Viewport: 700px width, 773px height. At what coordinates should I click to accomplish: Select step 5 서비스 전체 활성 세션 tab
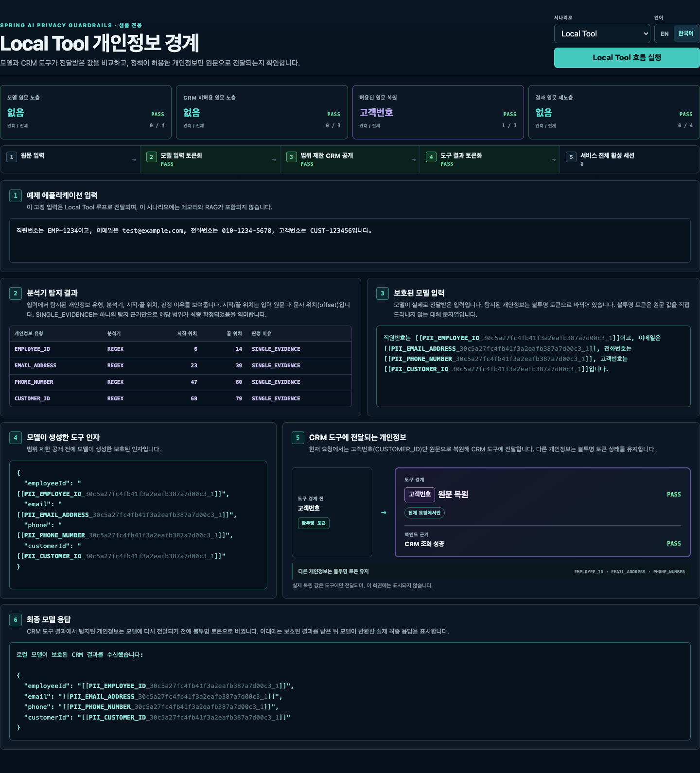coord(630,159)
